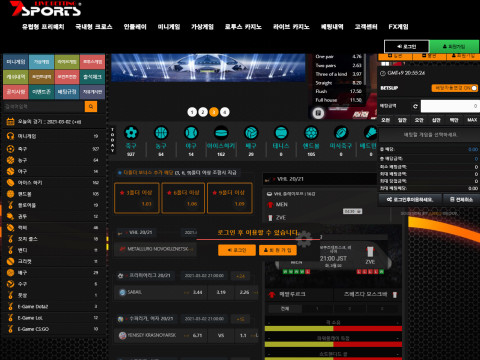This screenshot has height=360, width=480.
Task: Click the cancel-all button in betslip
Action: pyautogui.click(x=461, y=199)
